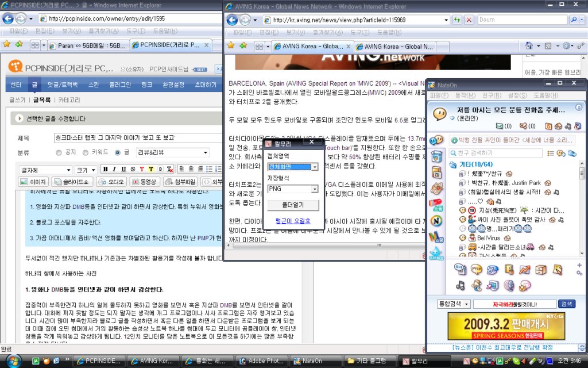Click the NateOn remote screen sharing icon
This screenshot has width=588, height=368.
click(x=492, y=286)
